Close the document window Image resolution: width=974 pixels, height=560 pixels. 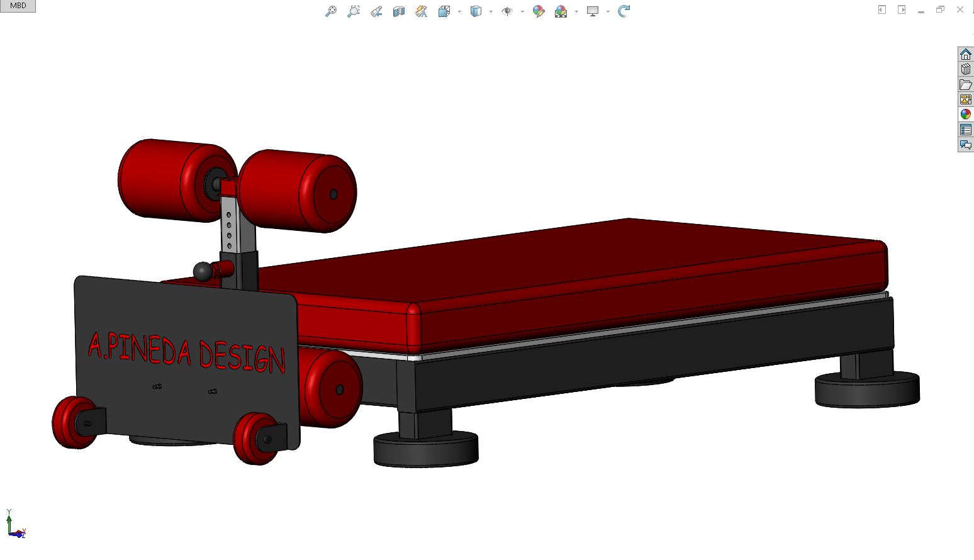coord(960,9)
